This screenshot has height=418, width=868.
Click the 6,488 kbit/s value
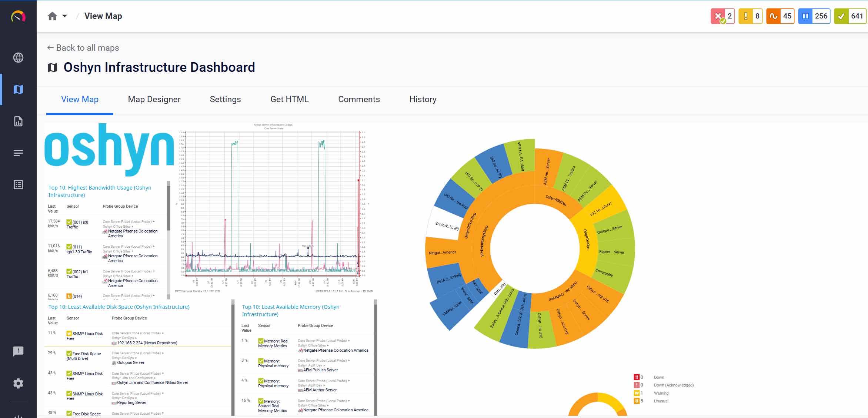[x=53, y=273]
